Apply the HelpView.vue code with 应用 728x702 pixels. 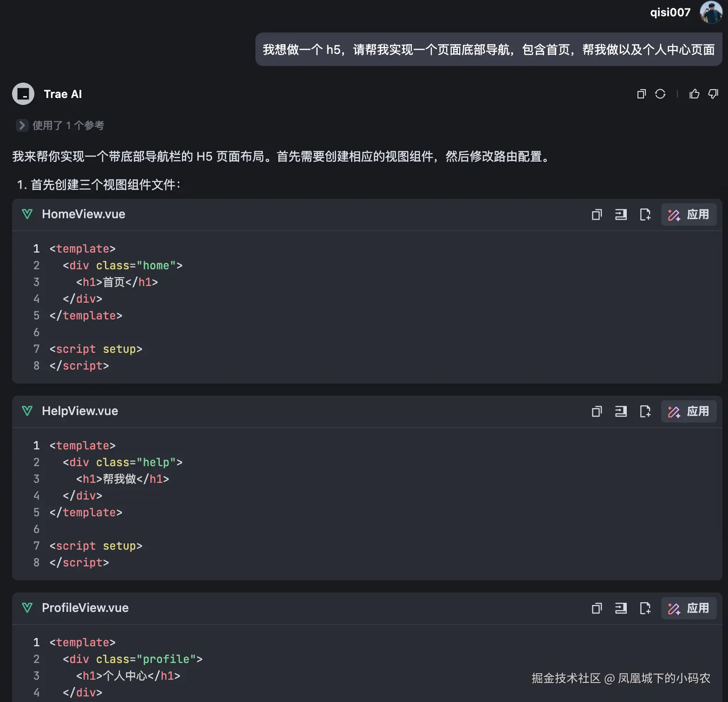tap(689, 411)
